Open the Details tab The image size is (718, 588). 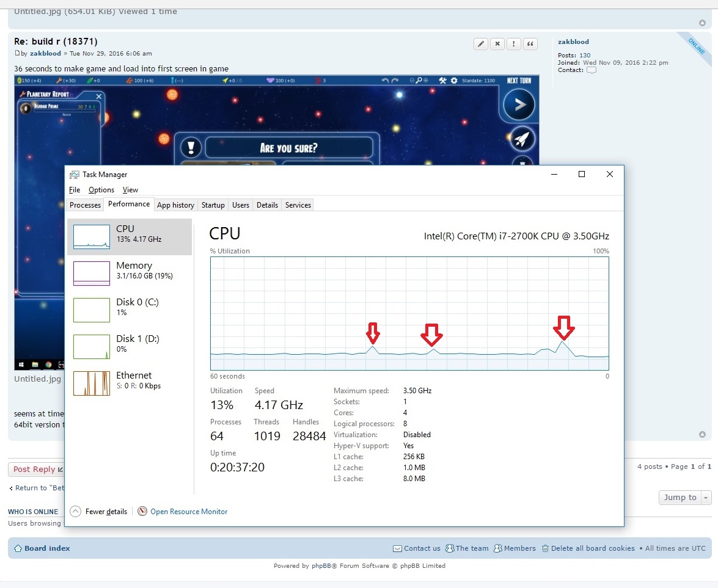pos(267,205)
